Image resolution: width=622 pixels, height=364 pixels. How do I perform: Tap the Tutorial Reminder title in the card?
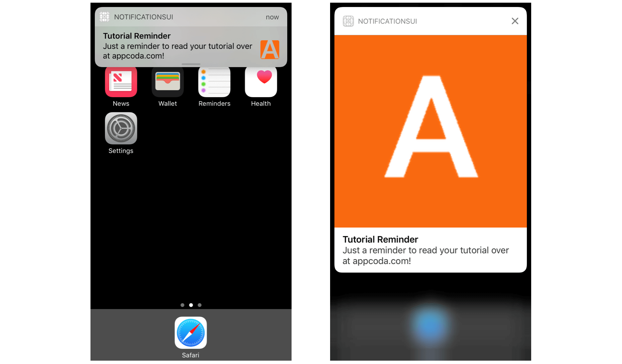380,239
